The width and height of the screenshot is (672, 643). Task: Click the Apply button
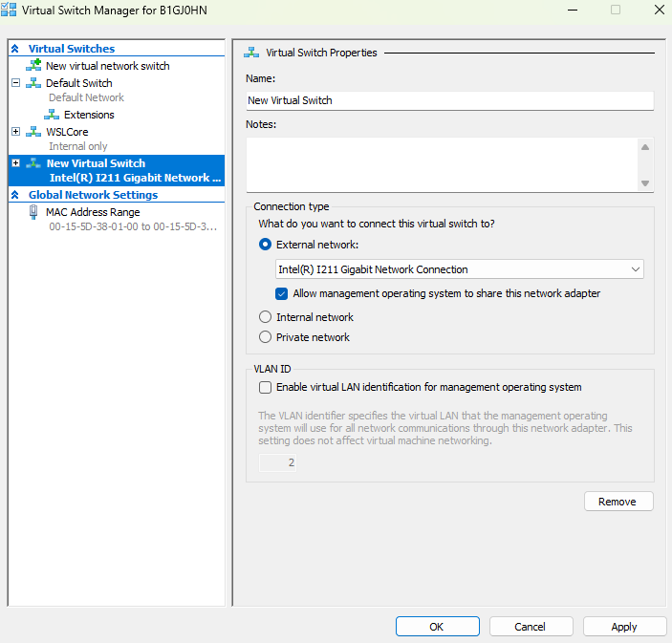624,627
